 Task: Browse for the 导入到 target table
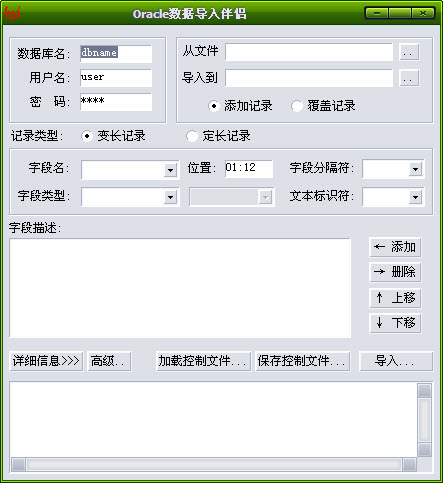pos(409,78)
